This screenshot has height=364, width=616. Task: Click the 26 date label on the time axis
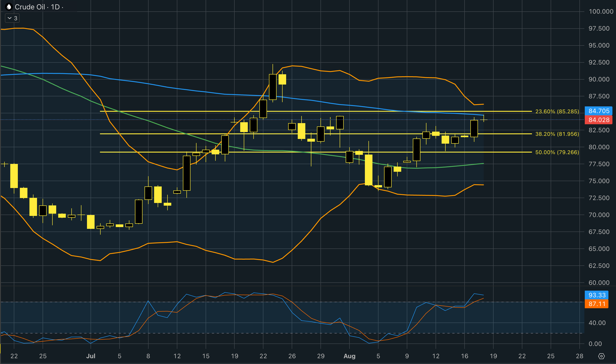pos(292,356)
